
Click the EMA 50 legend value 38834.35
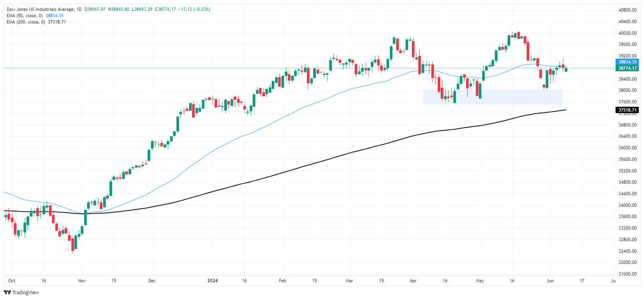click(54, 15)
